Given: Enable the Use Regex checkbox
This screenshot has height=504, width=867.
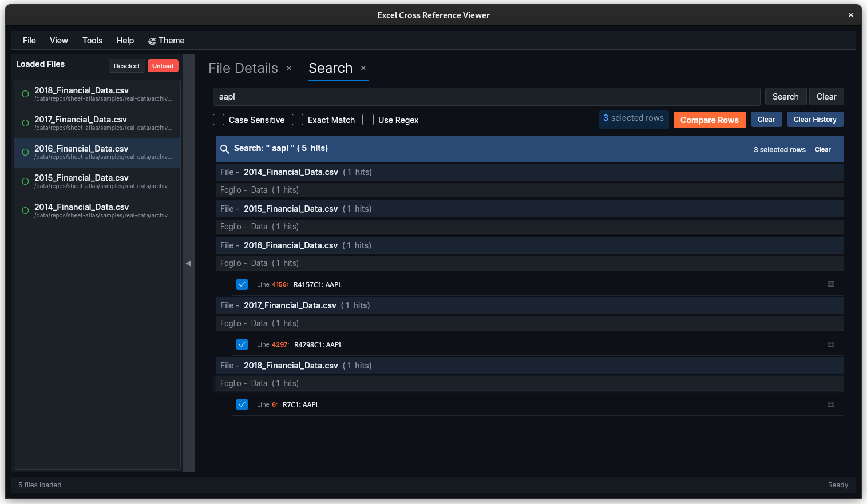Looking at the screenshot, I should (x=367, y=120).
